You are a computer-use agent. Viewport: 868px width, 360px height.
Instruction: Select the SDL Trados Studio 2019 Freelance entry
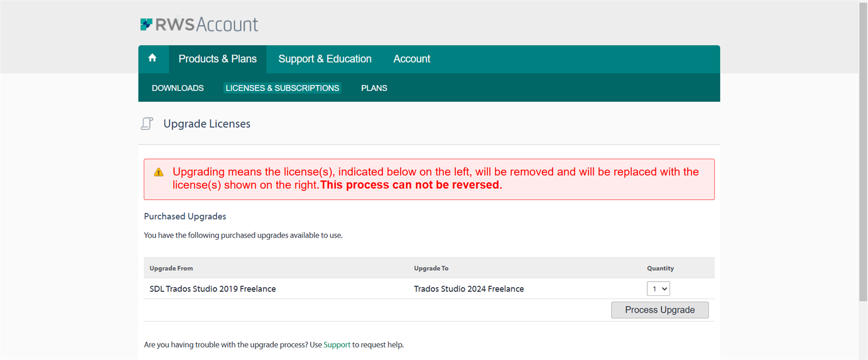point(213,289)
